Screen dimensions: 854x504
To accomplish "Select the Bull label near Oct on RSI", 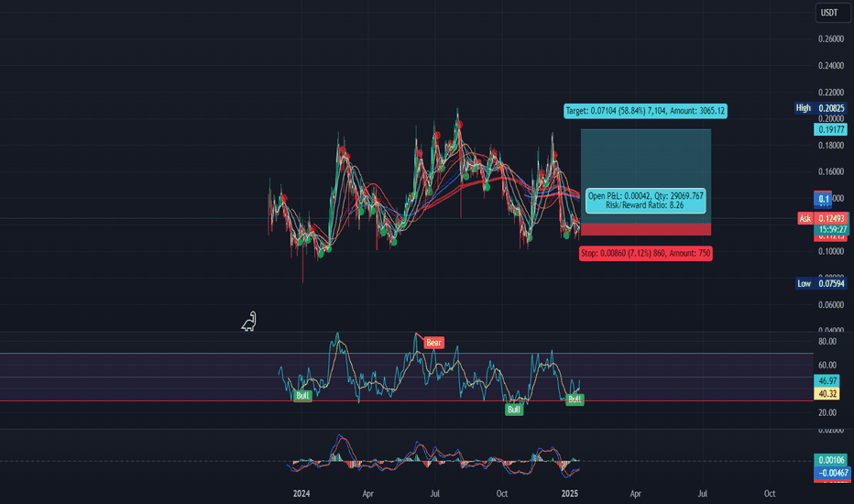I will (514, 410).
